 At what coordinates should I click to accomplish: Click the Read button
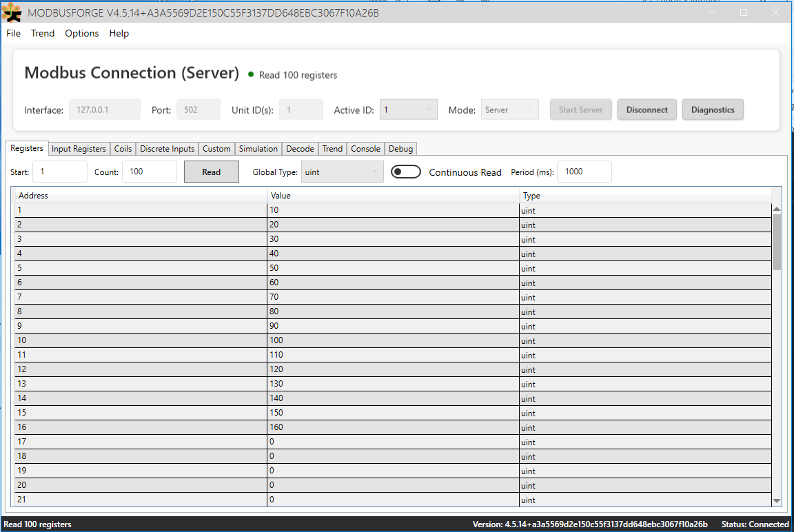pyautogui.click(x=211, y=172)
